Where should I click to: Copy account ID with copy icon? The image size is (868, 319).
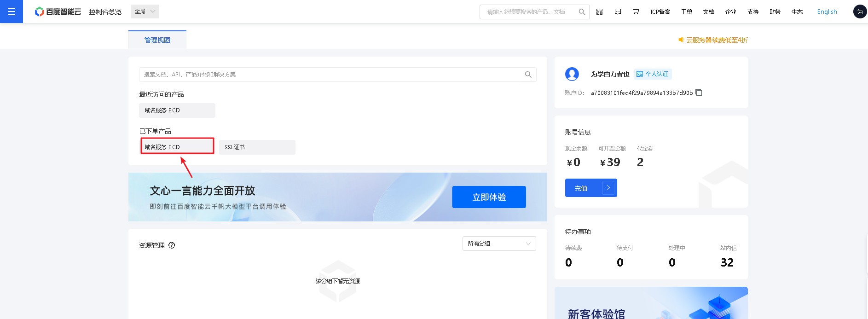point(699,93)
